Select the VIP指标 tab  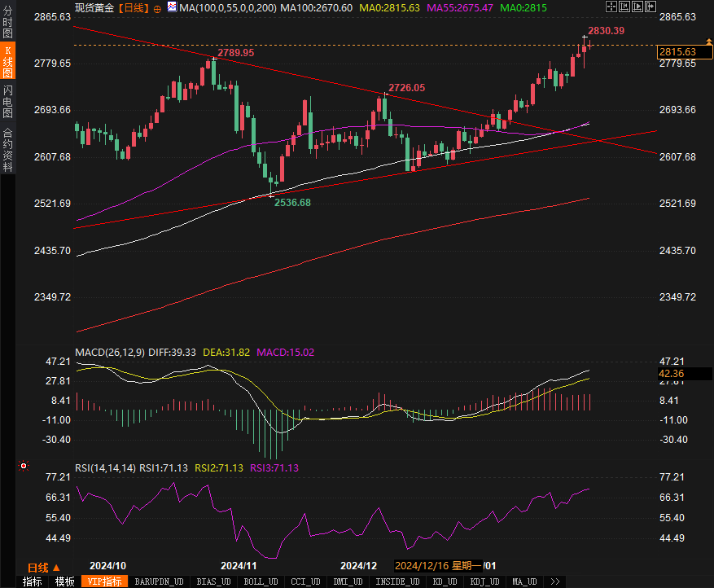pyautogui.click(x=105, y=581)
